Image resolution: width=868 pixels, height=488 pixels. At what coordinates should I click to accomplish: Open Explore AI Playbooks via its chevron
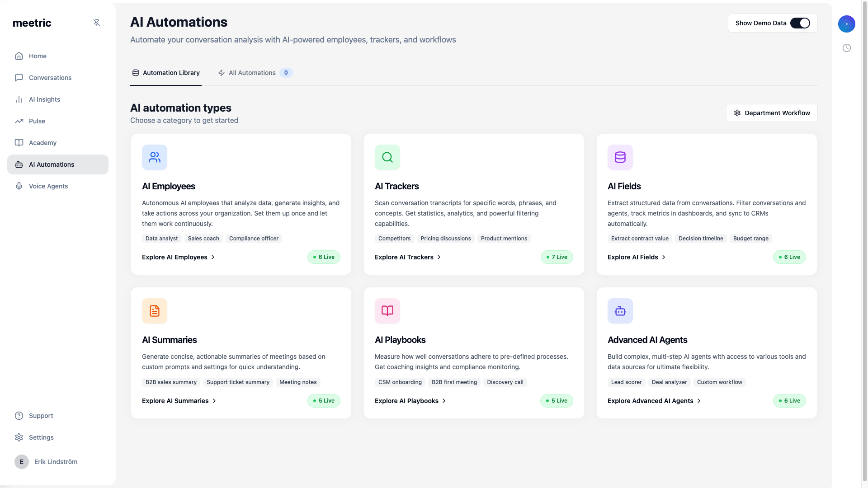pyautogui.click(x=444, y=401)
